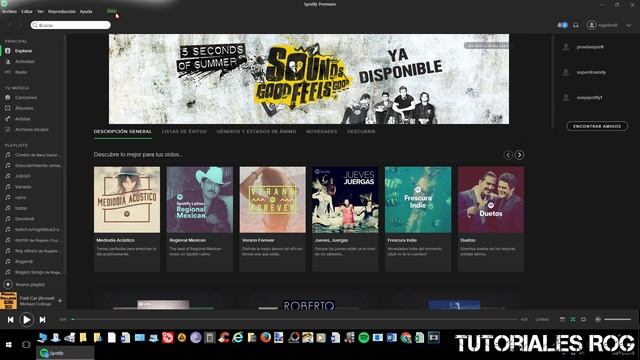Open the Jueves Juergas playlist cover
640x360 pixels.
coord(345,200)
